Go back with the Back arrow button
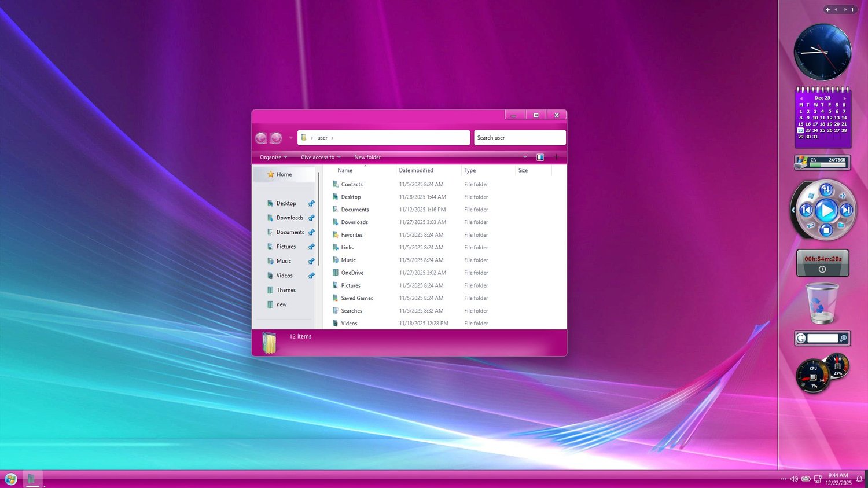The image size is (868, 488). [x=261, y=138]
